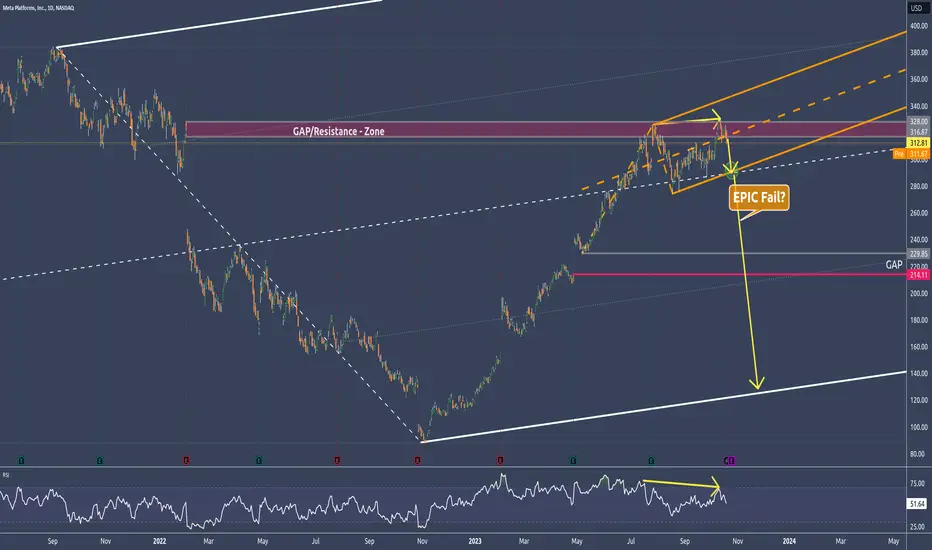Select the gray 229.85 price label
The height and width of the screenshot is (550, 932).
click(x=918, y=254)
